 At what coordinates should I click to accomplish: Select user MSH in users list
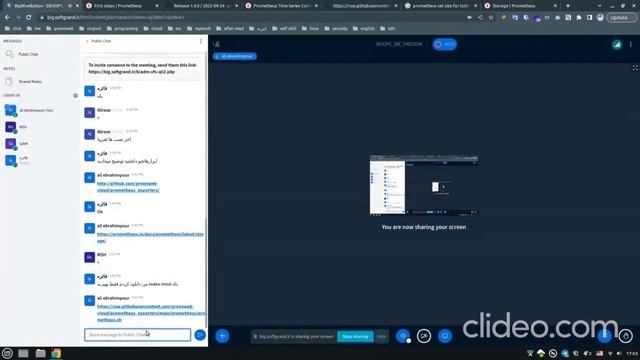40,127
